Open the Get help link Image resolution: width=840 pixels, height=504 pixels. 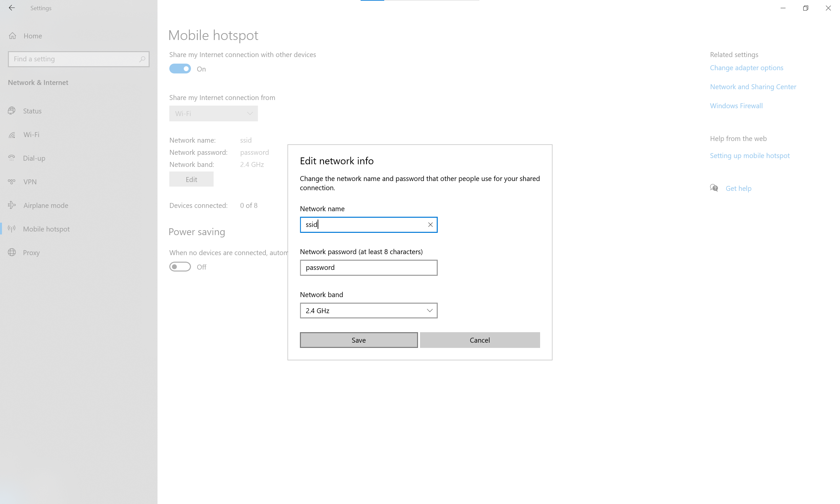coord(738,189)
